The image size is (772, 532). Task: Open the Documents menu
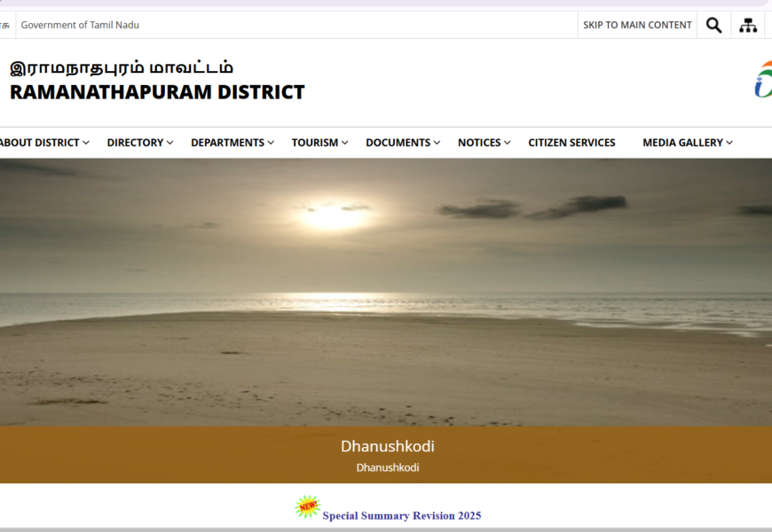pos(398,143)
